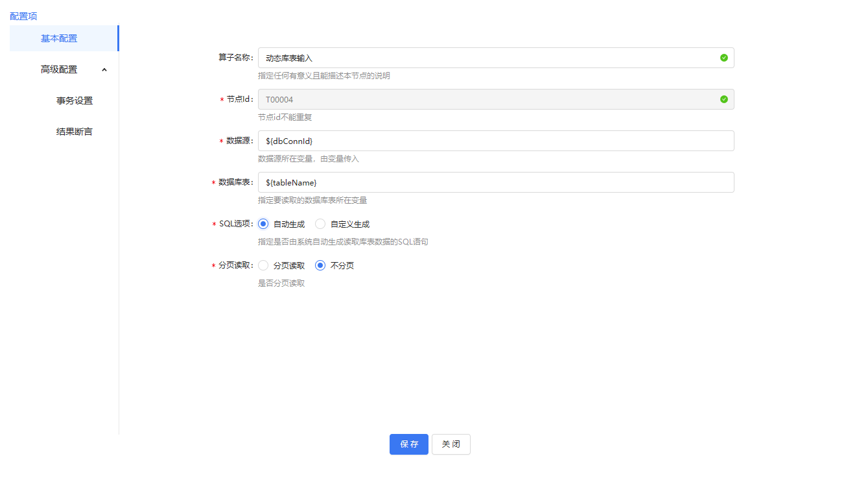This screenshot has height=504, width=868.
Task: Click the disabled 节点Id field with T00004
Action: (x=486, y=99)
